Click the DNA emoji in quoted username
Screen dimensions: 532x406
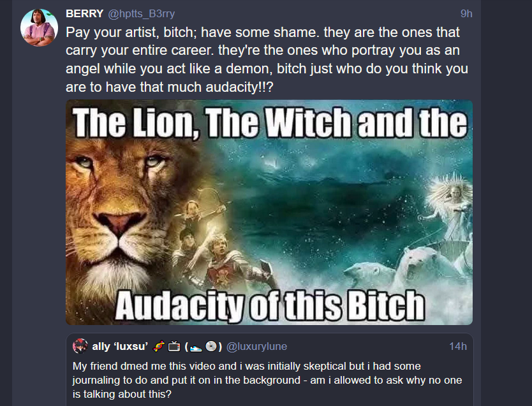point(159,346)
